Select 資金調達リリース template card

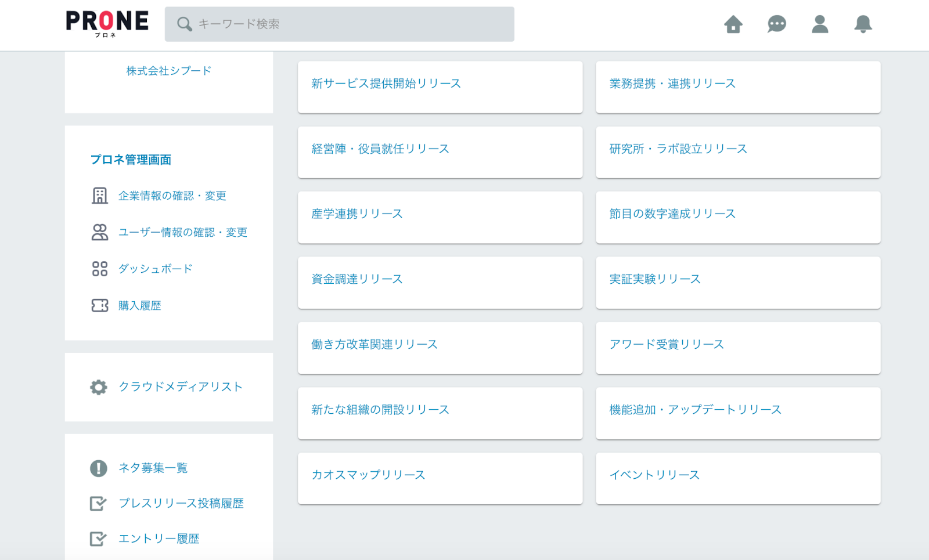440,283
